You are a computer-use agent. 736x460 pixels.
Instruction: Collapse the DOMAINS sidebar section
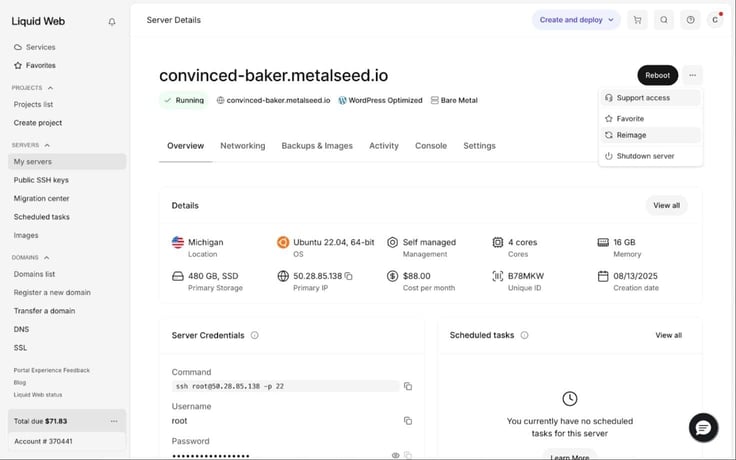pos(46,257)
